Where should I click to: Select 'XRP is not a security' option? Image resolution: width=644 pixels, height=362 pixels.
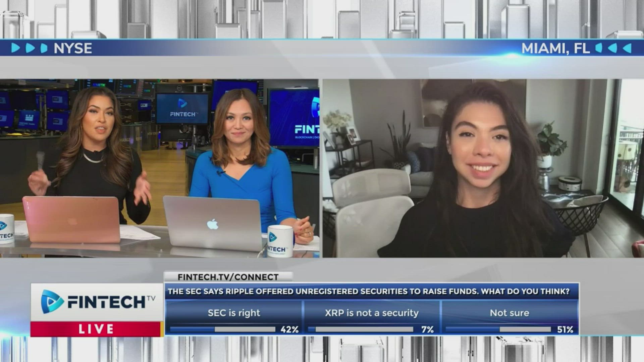(x=372, y=313)
